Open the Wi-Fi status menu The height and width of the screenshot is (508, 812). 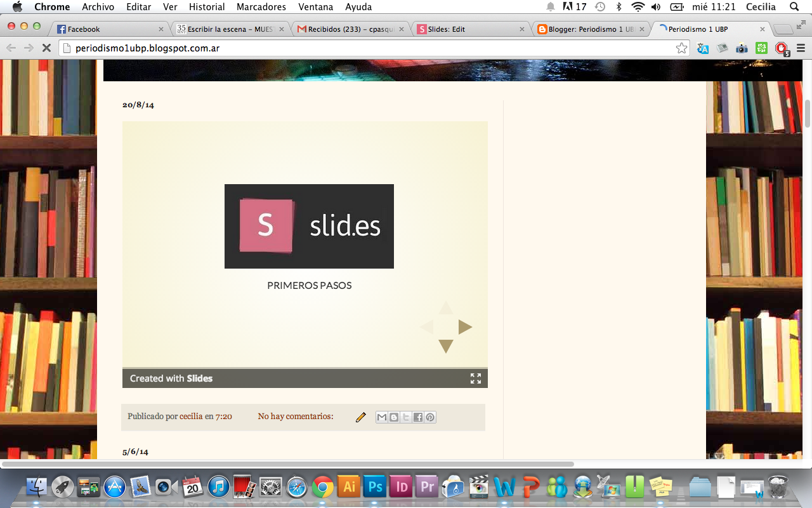(x=638, y=7)
